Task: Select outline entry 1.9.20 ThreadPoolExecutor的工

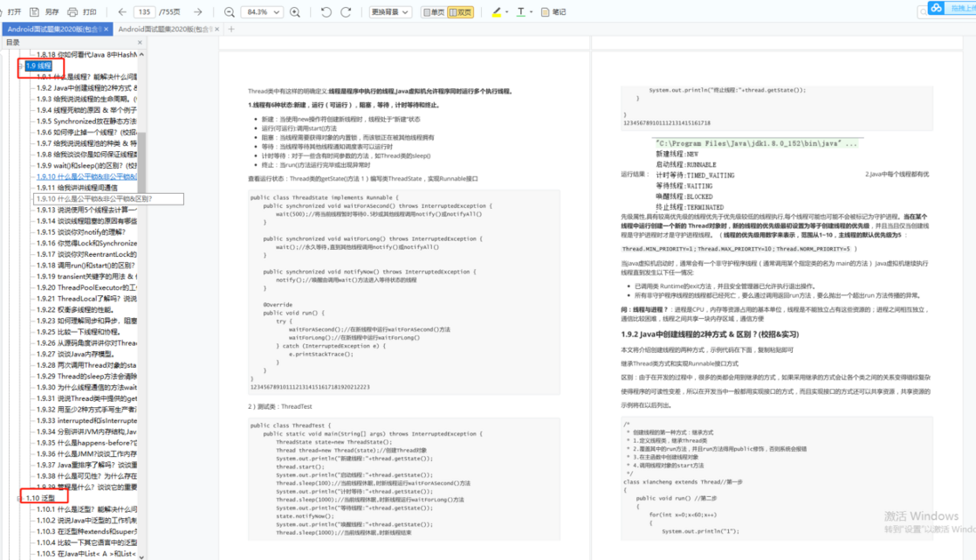Action: tap(86, 287)
